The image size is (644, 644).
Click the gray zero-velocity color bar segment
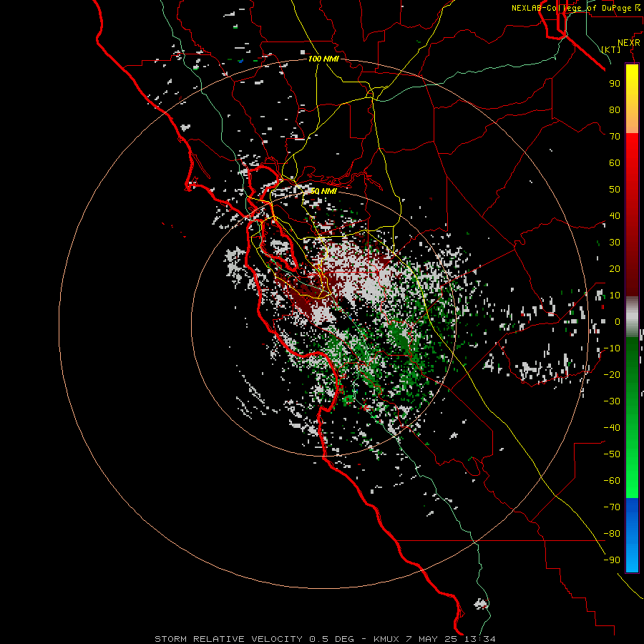click(x=632, y=317)
